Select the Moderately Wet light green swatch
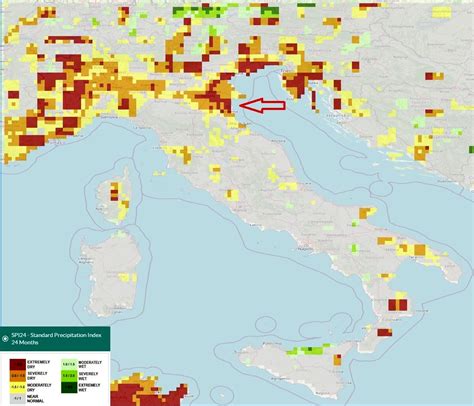Screen dimensions: 474x406 coord(69,364)
